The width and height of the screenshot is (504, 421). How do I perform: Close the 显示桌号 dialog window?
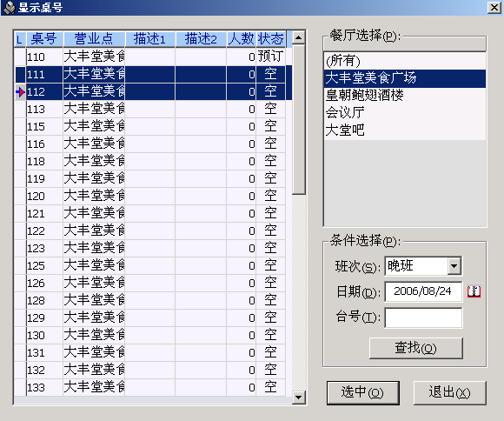(494, 8)
